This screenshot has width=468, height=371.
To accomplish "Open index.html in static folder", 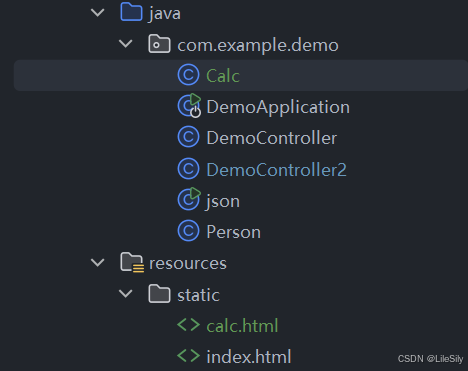I will pyautogui.click(x=249, y=357).
